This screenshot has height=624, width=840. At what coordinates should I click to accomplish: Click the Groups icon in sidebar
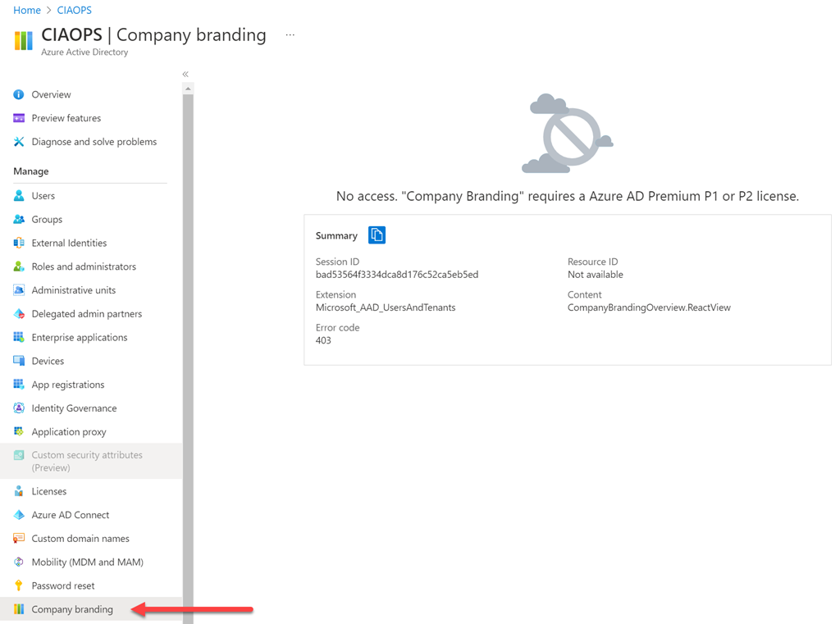point(19,220)
